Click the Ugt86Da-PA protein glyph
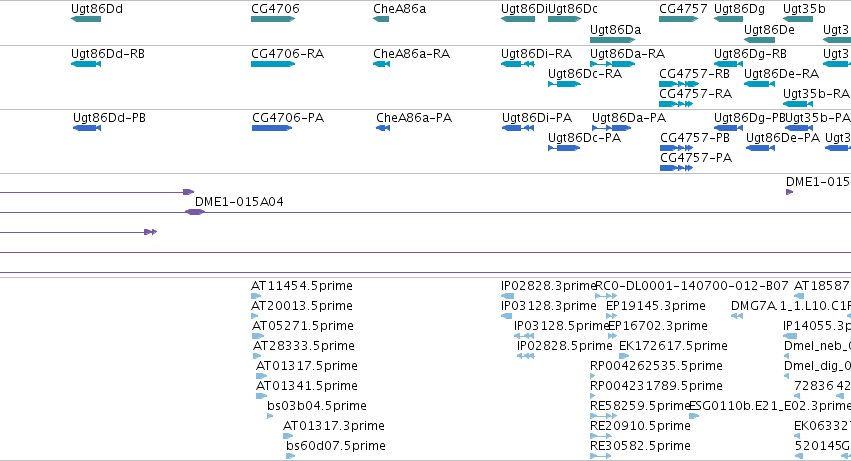Viewport: 851px width, 461px height. 611,128
